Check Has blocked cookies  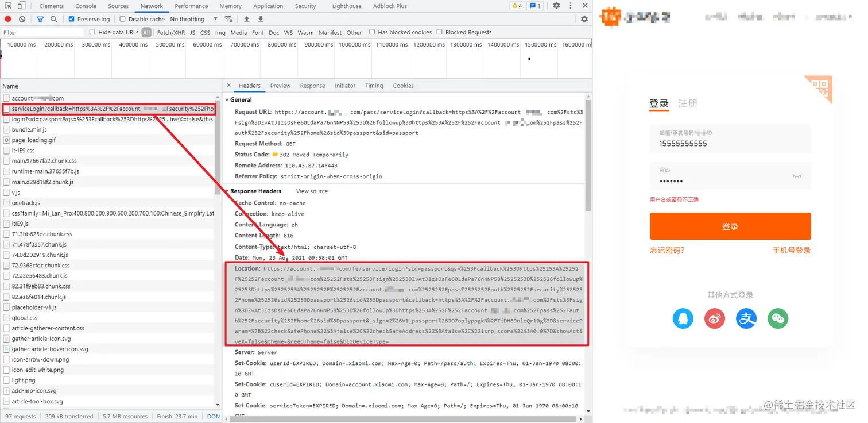tap(372, 32)
